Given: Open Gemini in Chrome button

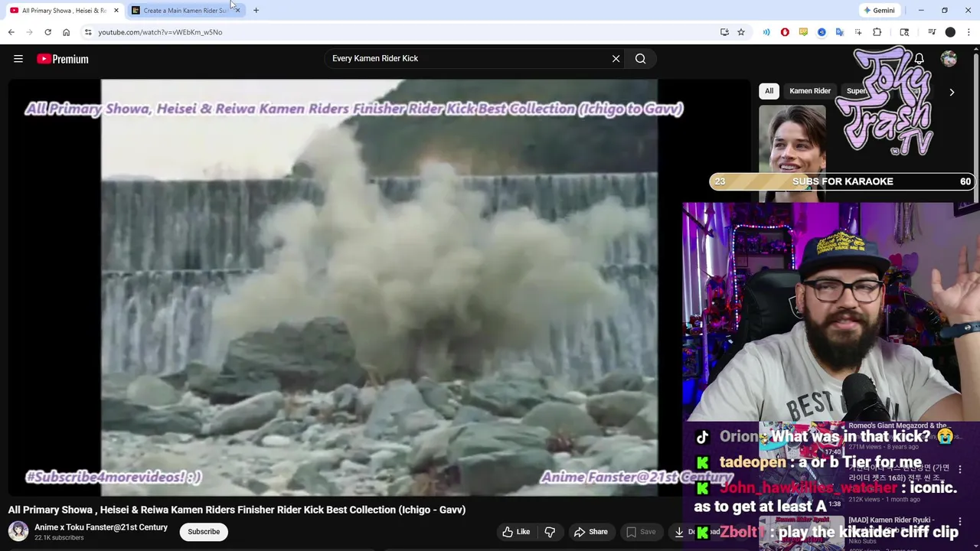Looking at the screenshot, I should pyautogui.click(x=879, y=11).
